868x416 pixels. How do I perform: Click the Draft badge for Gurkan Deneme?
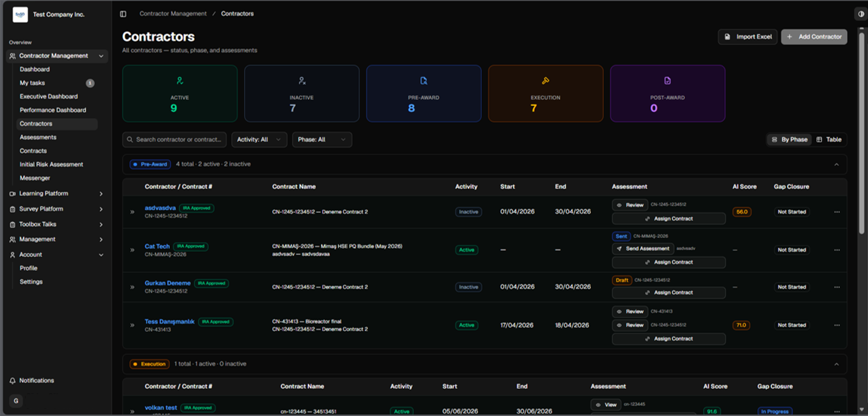tap(622, 280)
